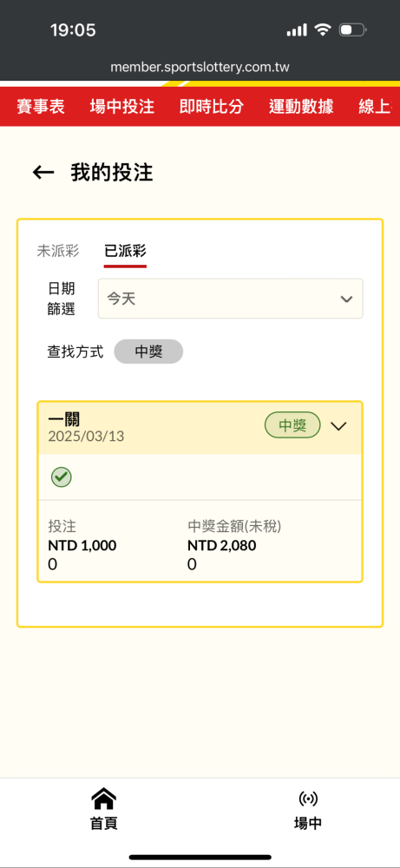The height and width of the screenshot is (868, 400).
Task: Tap the back arrow beside 我的投注
Action: pyautogui.click(x=43, y=174)
